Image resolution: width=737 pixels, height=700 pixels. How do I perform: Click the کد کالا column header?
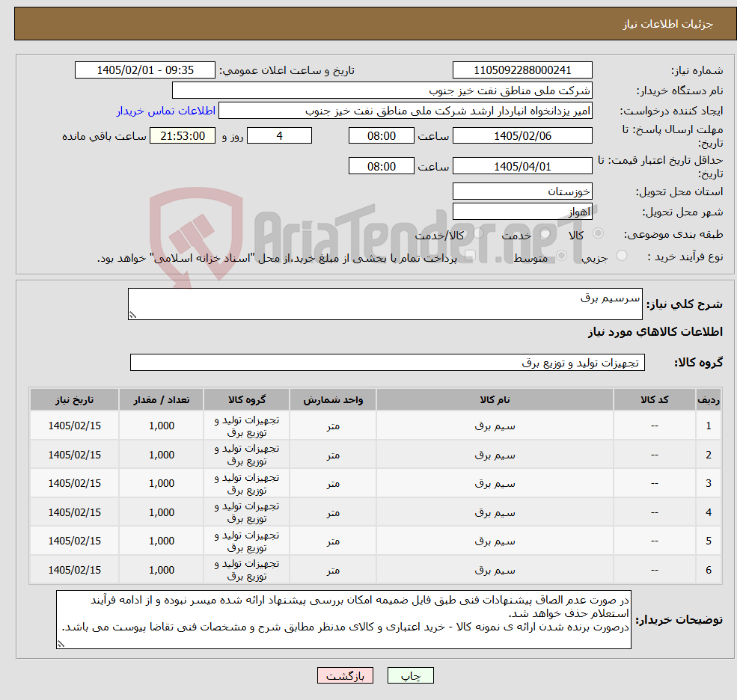click(654, 400)
